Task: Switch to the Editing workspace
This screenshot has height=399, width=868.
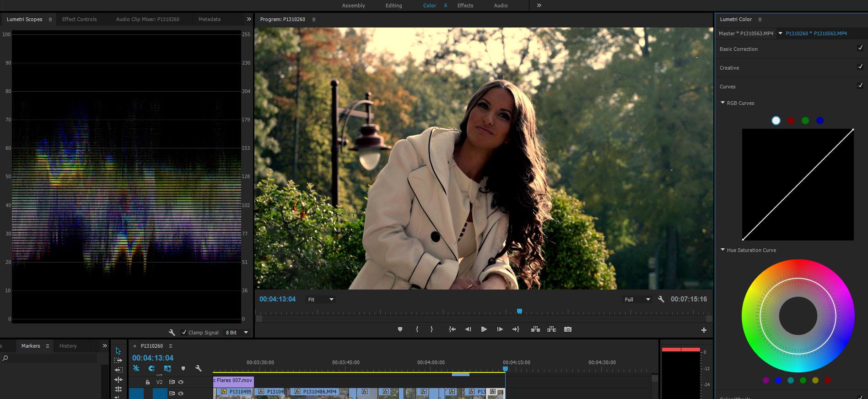Action: [394, 5]
